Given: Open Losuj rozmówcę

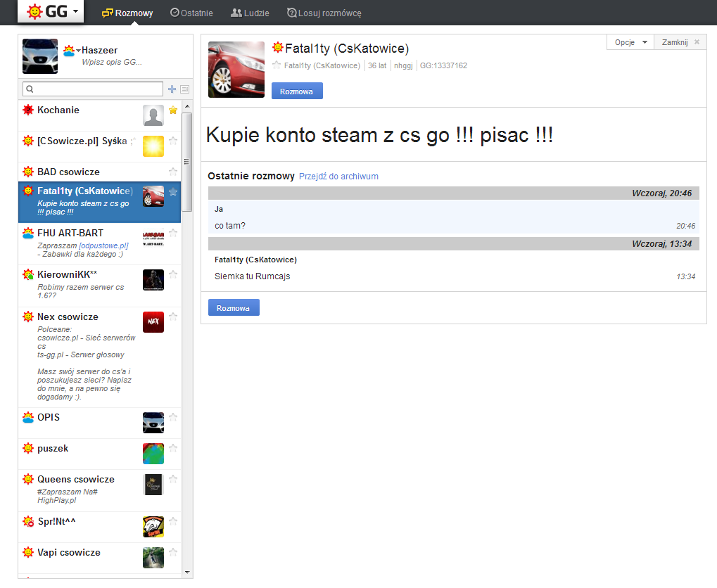Looking at the screenshot, I should (324, 13).
